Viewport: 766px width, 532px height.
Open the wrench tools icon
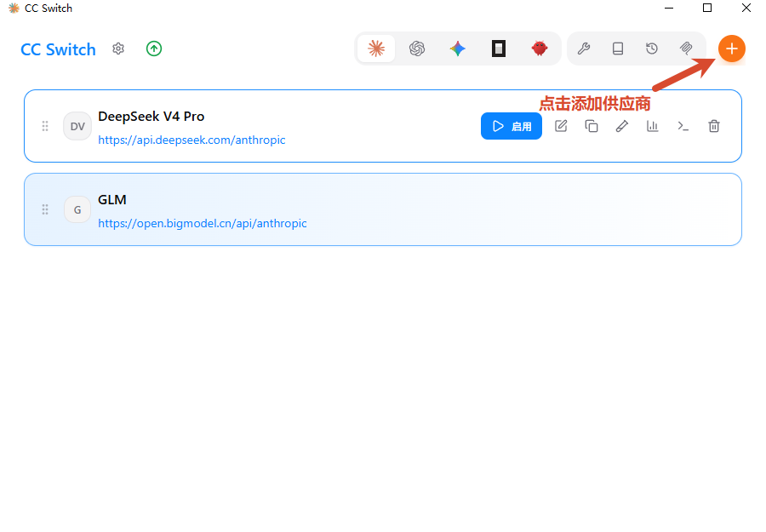pos(584,49)
